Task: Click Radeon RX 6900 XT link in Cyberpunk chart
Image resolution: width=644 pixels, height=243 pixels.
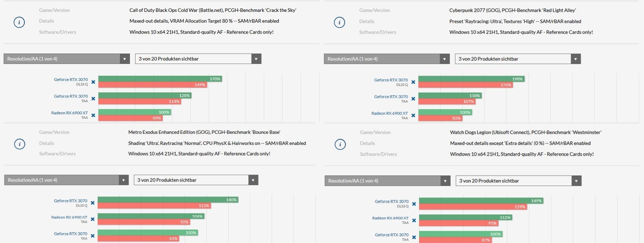Action: 389,113
